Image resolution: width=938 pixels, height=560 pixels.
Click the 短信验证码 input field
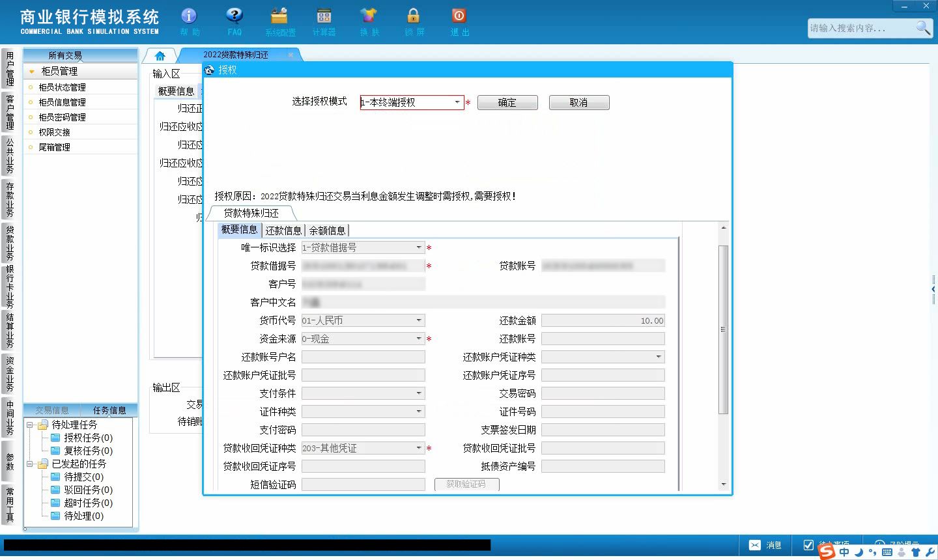363,484
